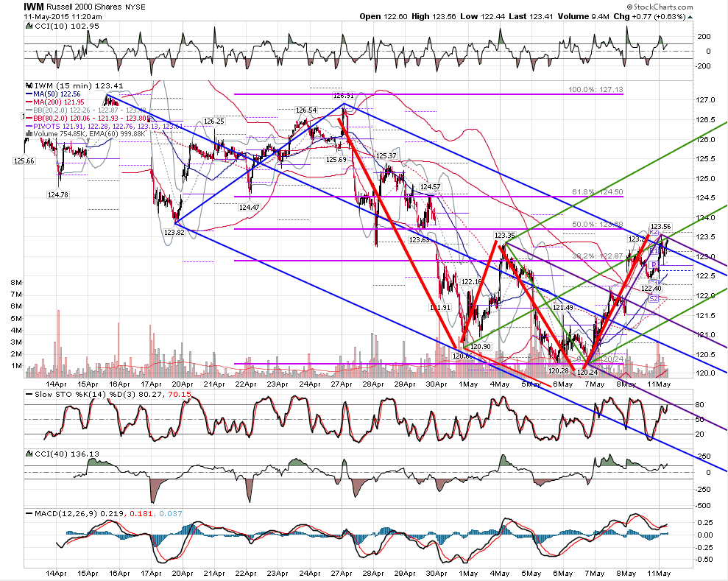Click the "Open 122.60" header value
Image resolution: width=728 pixels, height=581 pixels.
384,17
